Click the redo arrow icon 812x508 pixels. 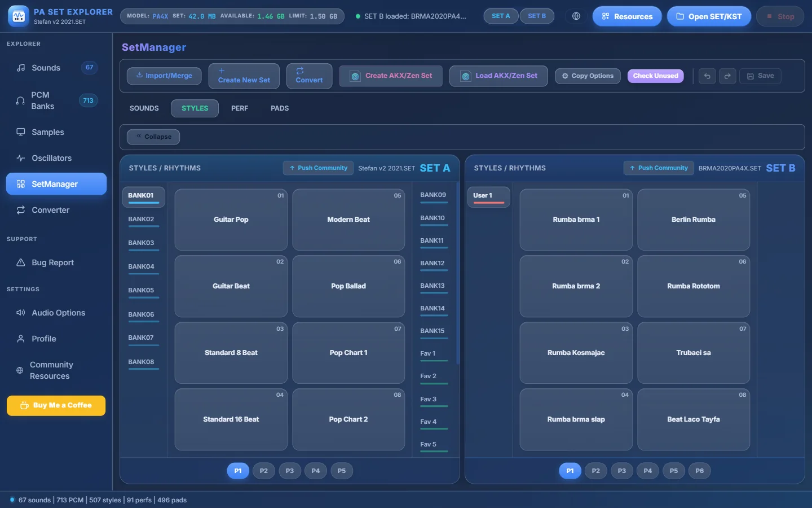pos(727,76)
